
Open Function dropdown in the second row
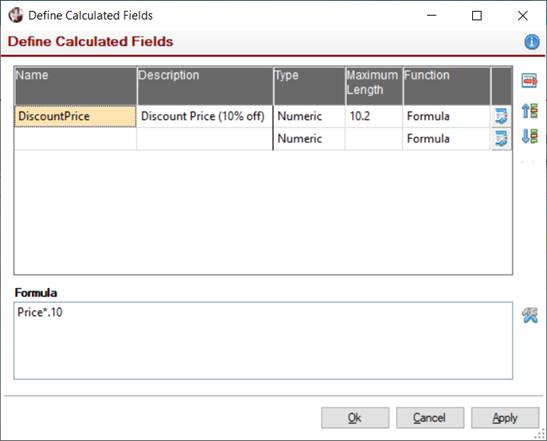click(x=446, y=139)
